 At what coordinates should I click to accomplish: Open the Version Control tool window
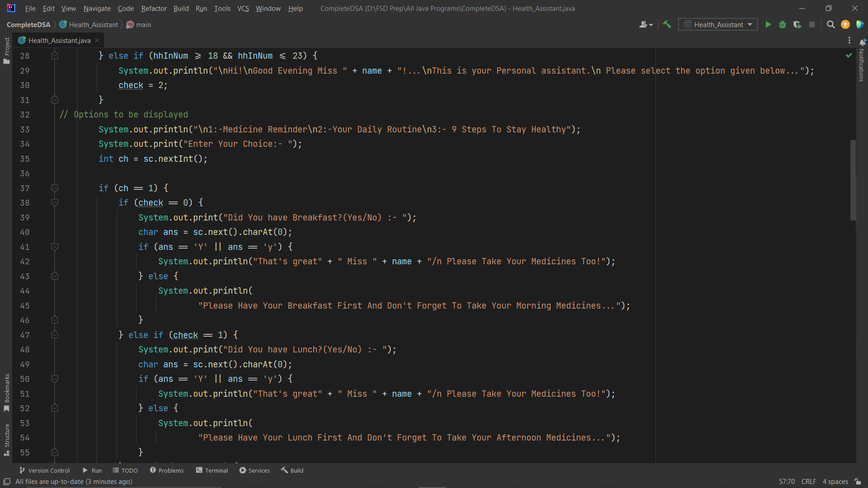pyautogui.click(x=44, y=470)
